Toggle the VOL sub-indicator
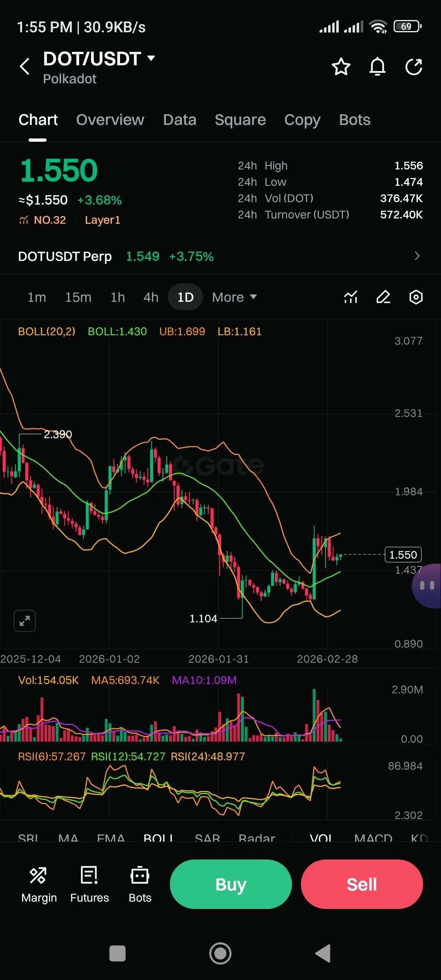This screenshot has width=441, height=980. point(321,837)
